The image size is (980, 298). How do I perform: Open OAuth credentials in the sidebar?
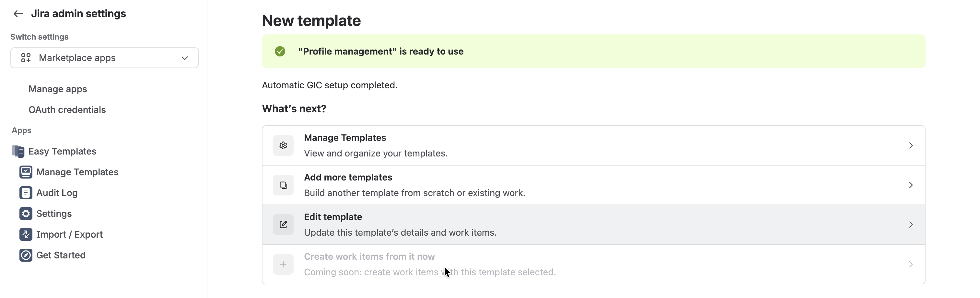(67, 110)
